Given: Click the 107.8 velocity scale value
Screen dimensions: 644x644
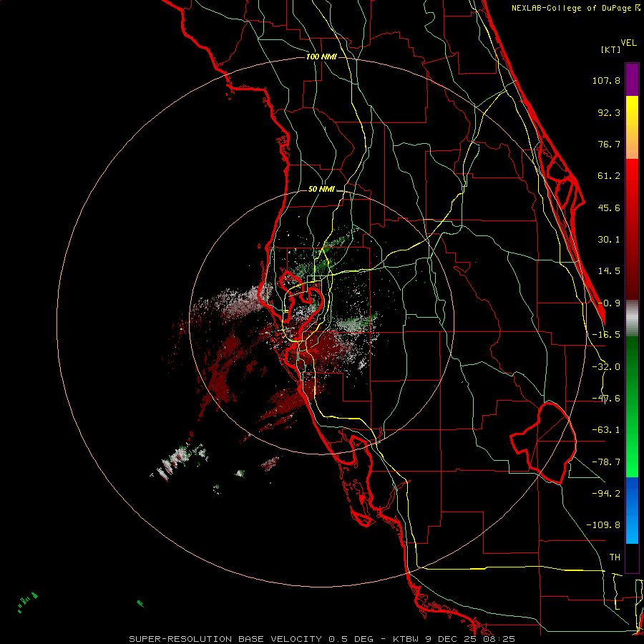Looking at the screenshot, I should pyautogui.click(x=606, y=80).
